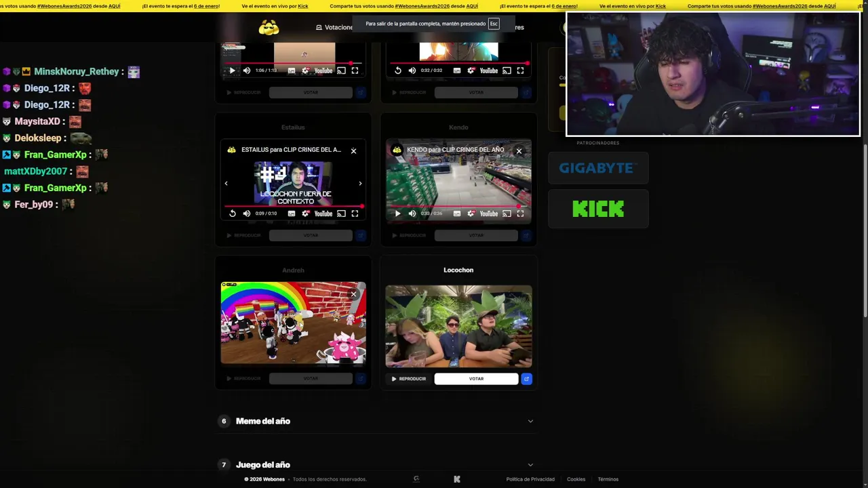Open the Locochon clip thumbnail
Screen dimensions: 868x488
pyautogui.click(x=458, y=327)
